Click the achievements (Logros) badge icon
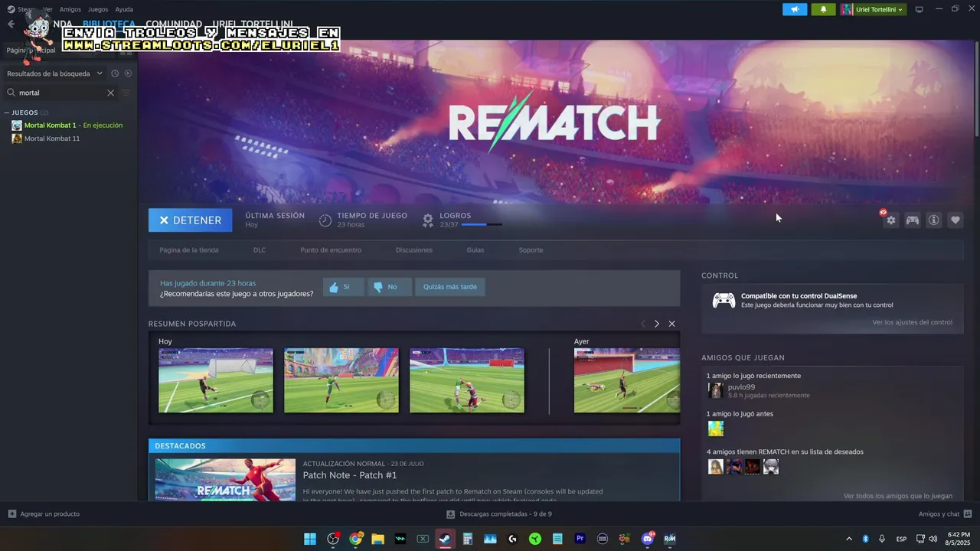The image size is (980, 551). tap(428, 220)
